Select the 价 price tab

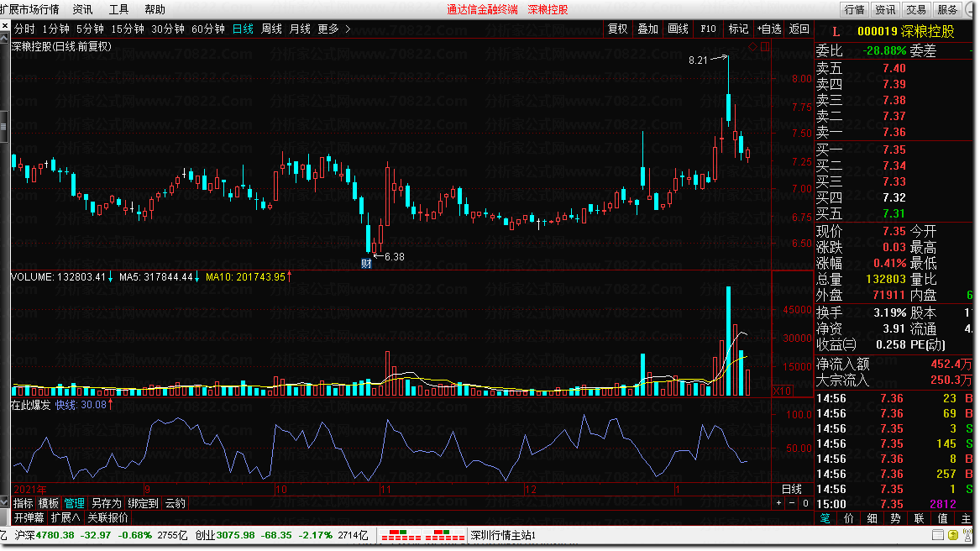849,518
